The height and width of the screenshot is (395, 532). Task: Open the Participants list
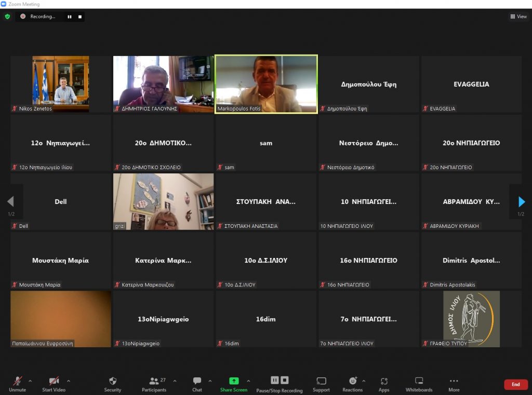coord(154,384)
